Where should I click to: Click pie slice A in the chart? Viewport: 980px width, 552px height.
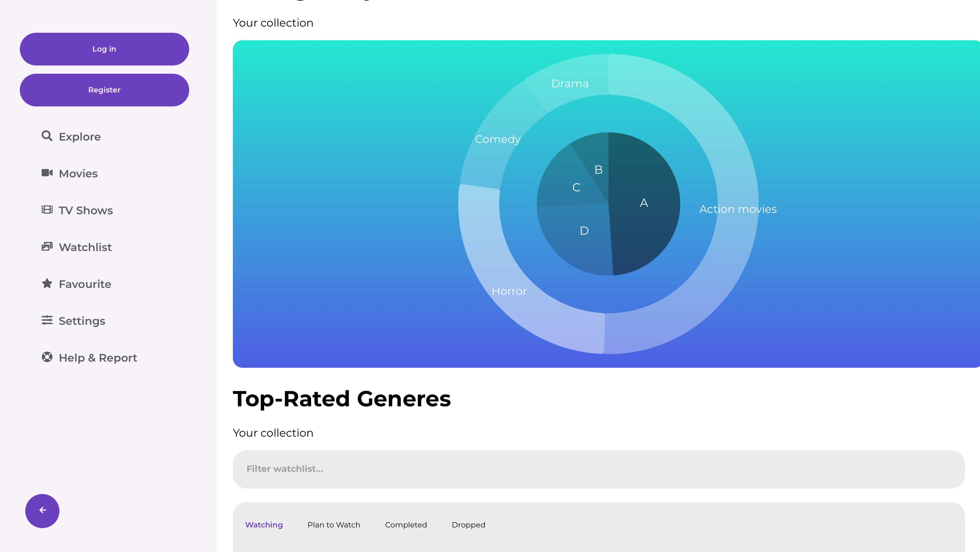(644, 203)
